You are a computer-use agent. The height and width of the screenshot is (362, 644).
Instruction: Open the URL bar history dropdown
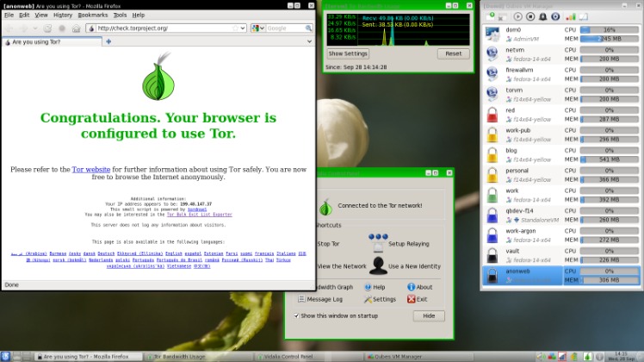243,28
